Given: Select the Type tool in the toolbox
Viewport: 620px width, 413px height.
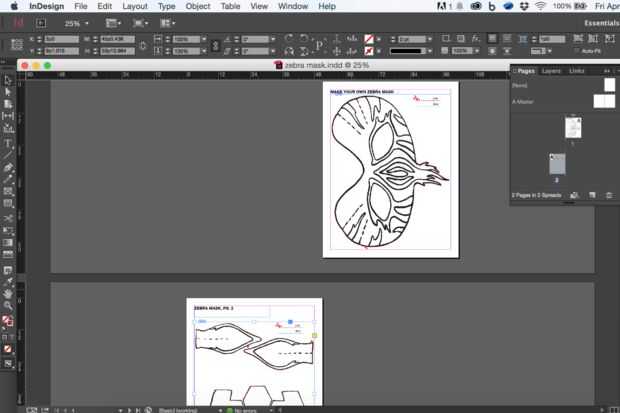Looking at the screenshot, I should tap(8, 143).
